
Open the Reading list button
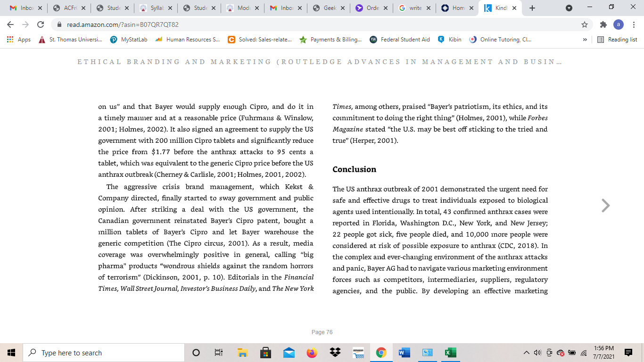point(617,40)
